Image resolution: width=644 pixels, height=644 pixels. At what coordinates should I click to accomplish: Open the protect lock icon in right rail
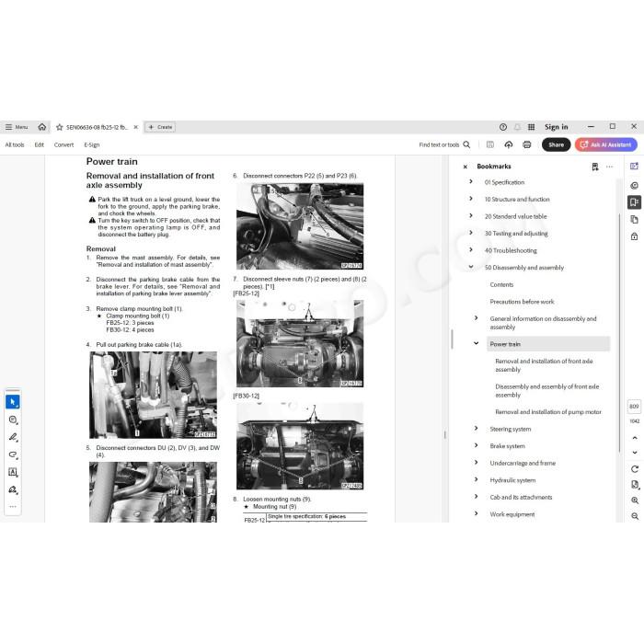(634, 236)
